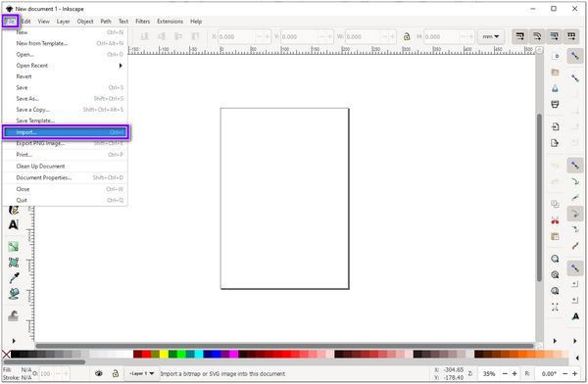Open the Layer 1 dropdown in status bar
This screenshot has height=384, width=588.
(141, 373)
